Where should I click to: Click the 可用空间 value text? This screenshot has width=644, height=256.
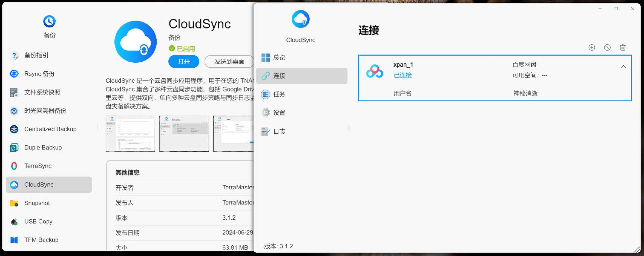530,75
